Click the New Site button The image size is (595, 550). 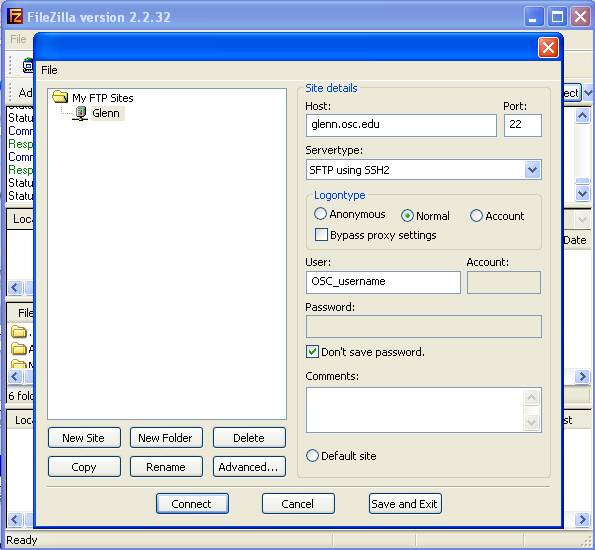click(84, 438)
